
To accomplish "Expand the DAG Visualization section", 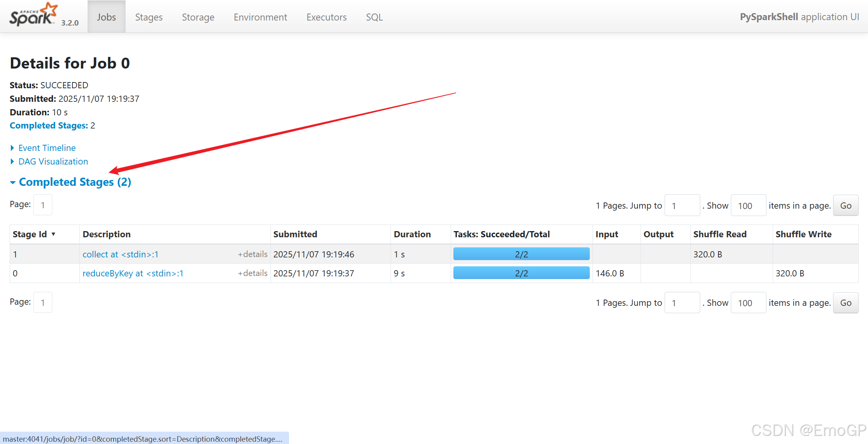I will [x=53, y=161].
